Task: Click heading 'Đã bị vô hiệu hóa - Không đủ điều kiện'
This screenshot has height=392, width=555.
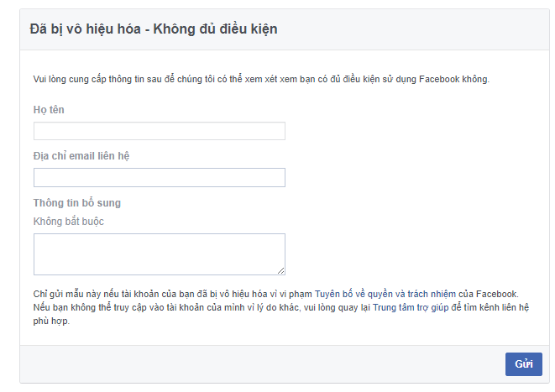Action: tap(154, 29)
